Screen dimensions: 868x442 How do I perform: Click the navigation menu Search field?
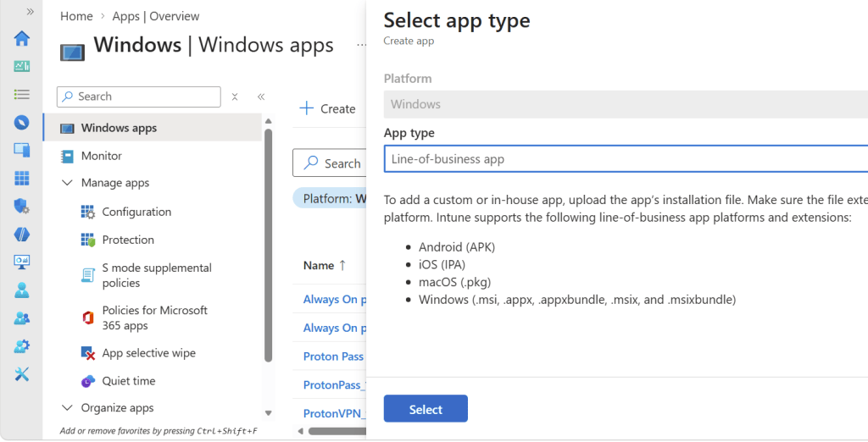(x=138, y=97)
